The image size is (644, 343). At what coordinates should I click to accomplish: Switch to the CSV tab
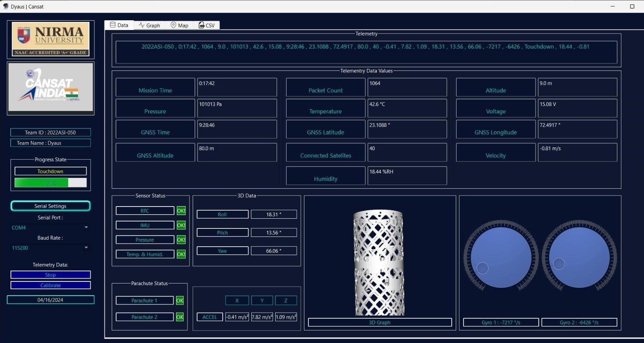(206, 25)
